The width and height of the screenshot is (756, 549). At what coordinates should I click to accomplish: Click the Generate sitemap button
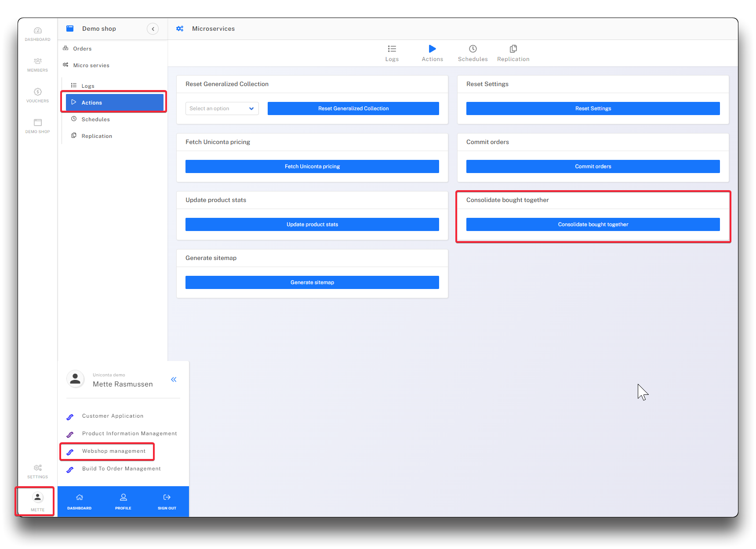(x=312, y=282)
